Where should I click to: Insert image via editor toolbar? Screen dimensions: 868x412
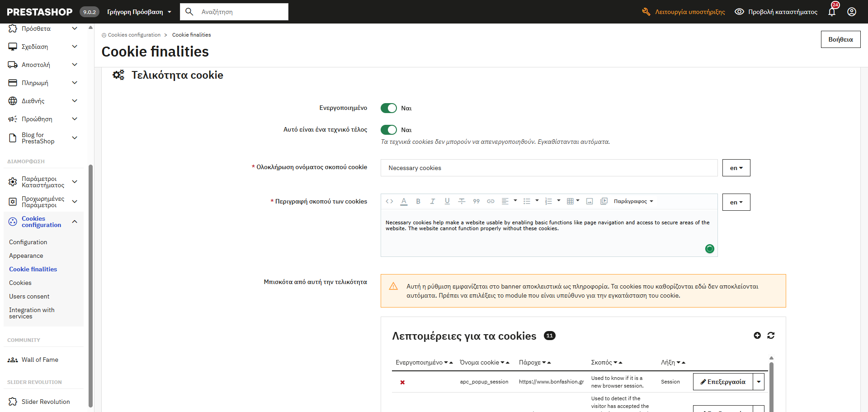590,201
